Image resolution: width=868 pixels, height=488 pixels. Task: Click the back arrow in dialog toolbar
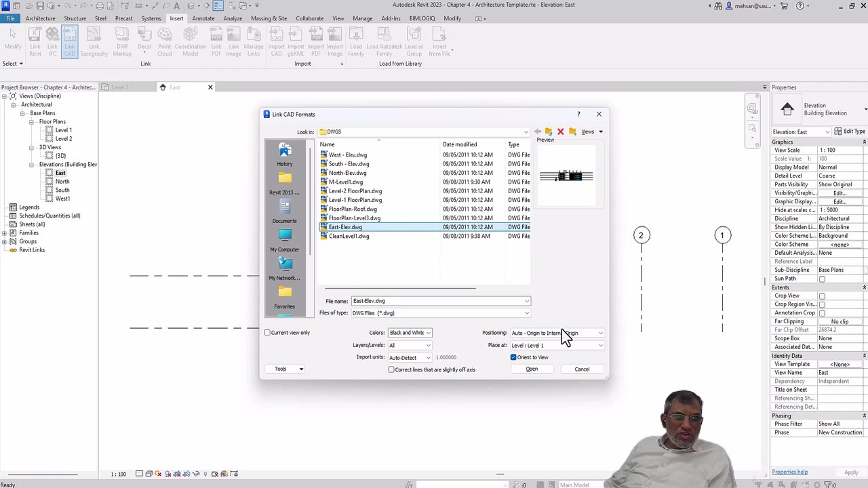pos(537,131)
